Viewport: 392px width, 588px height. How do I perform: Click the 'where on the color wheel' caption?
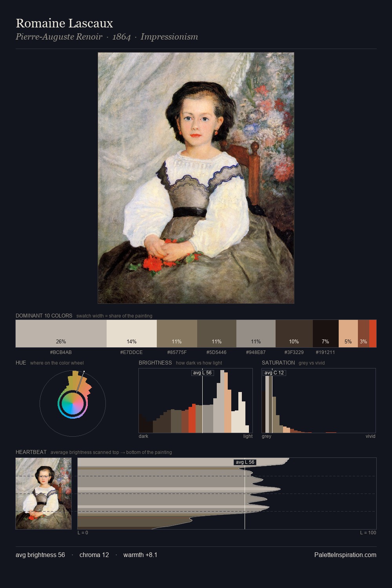click(57, 363)
